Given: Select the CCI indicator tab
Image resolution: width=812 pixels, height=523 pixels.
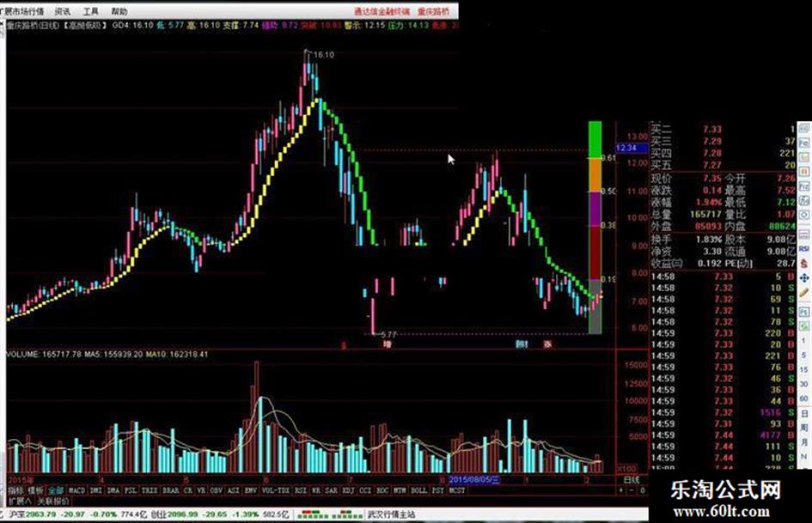Looking at the screenshot, I should (x=365, y=490).
